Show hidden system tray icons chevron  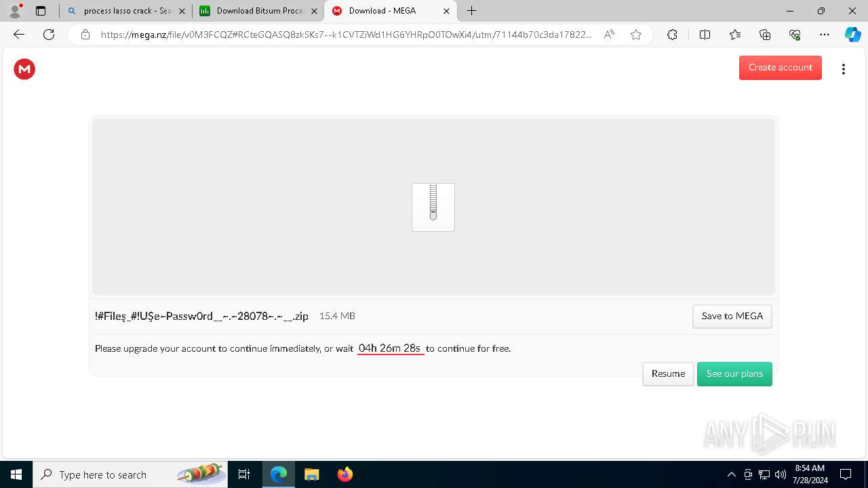tap(731, 474)
